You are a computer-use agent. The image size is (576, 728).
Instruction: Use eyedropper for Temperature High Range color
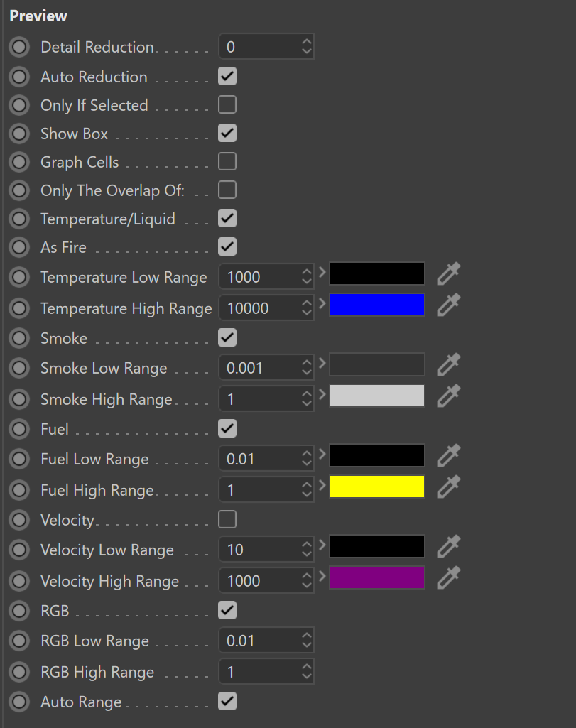[448, 305]
